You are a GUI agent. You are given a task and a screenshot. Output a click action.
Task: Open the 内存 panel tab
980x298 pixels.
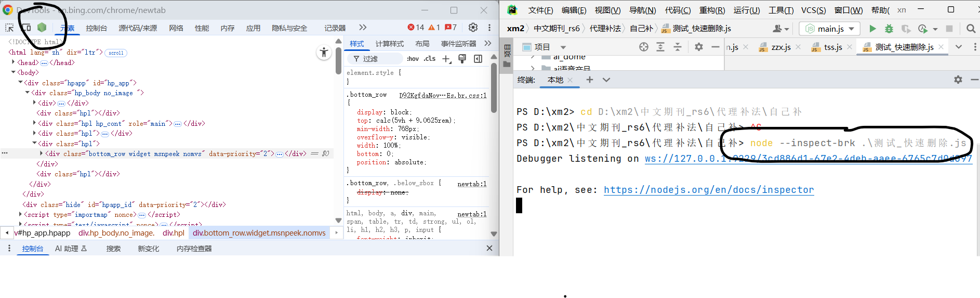(228, 28)
